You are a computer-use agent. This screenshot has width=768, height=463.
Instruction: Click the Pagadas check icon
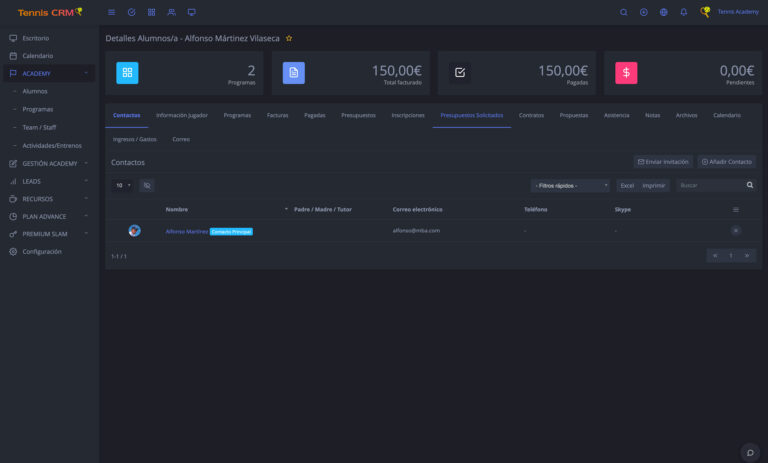pos(460,73)
